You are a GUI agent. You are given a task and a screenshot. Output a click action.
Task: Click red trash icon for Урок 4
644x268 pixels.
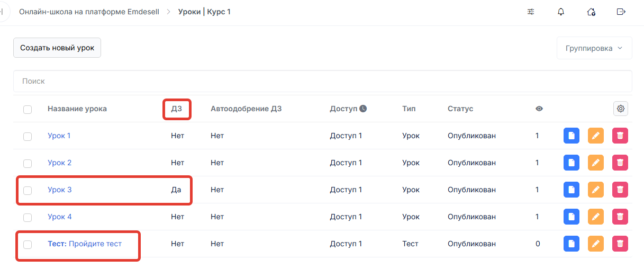tap(620, 217)
